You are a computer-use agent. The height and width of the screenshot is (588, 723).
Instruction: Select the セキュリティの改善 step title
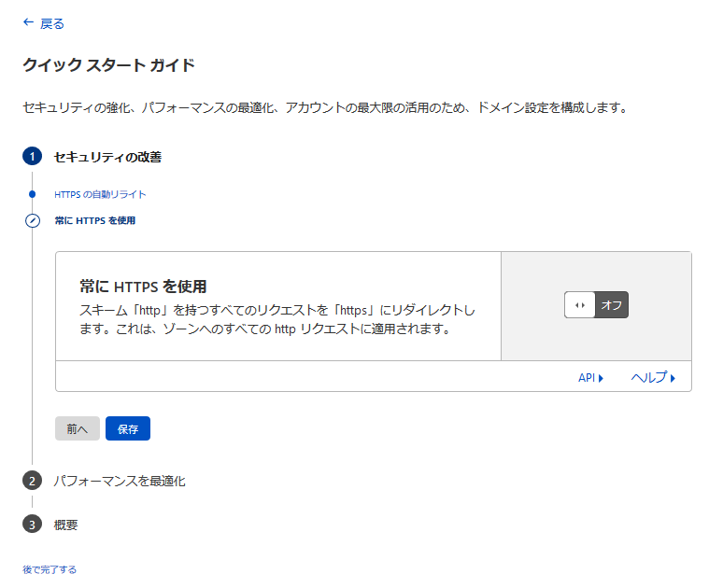point(107,157)
